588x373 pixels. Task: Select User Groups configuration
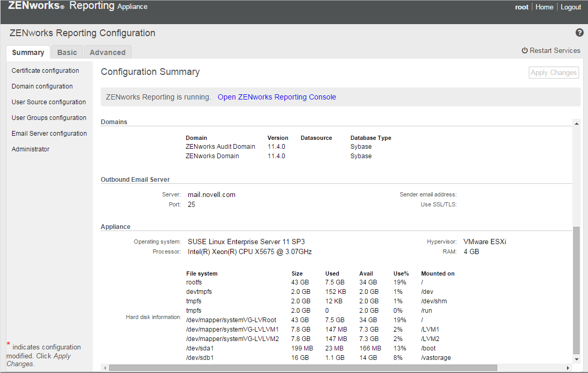click(49, 118)
